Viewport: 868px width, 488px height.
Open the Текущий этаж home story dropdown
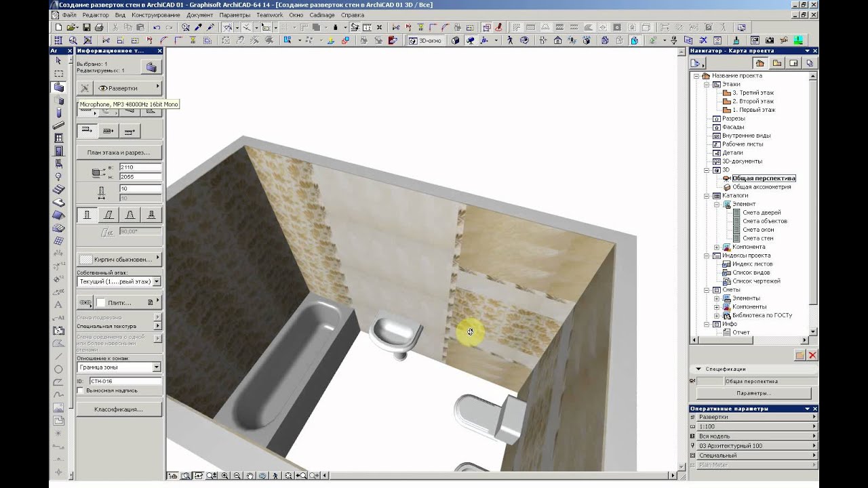(x=119, y=281)
